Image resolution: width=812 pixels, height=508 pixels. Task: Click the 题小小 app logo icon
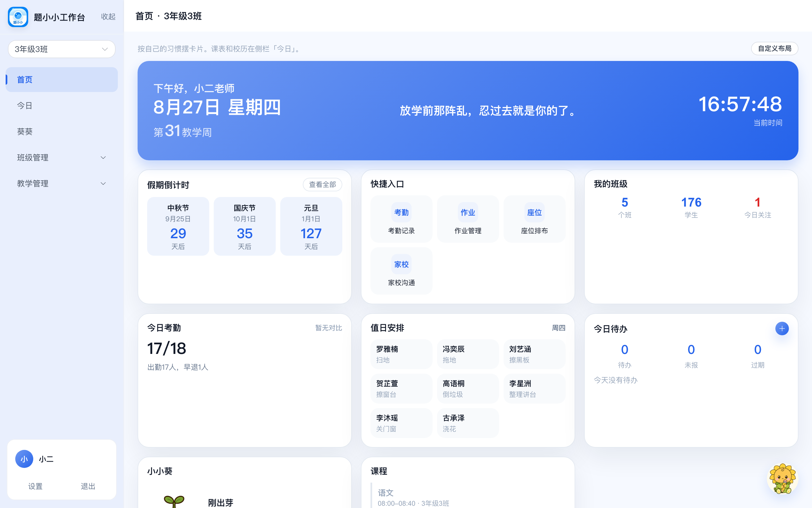click(18, 17)
